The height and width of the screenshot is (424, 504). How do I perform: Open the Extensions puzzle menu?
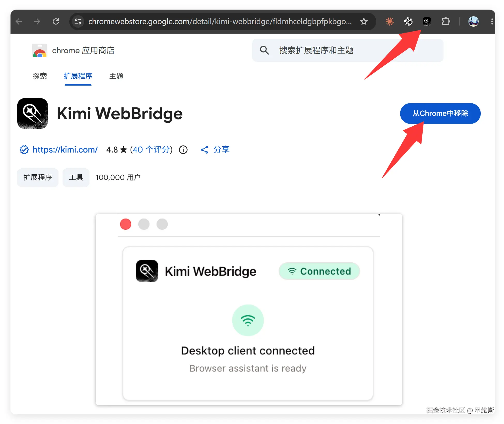(x=446, y=21)
